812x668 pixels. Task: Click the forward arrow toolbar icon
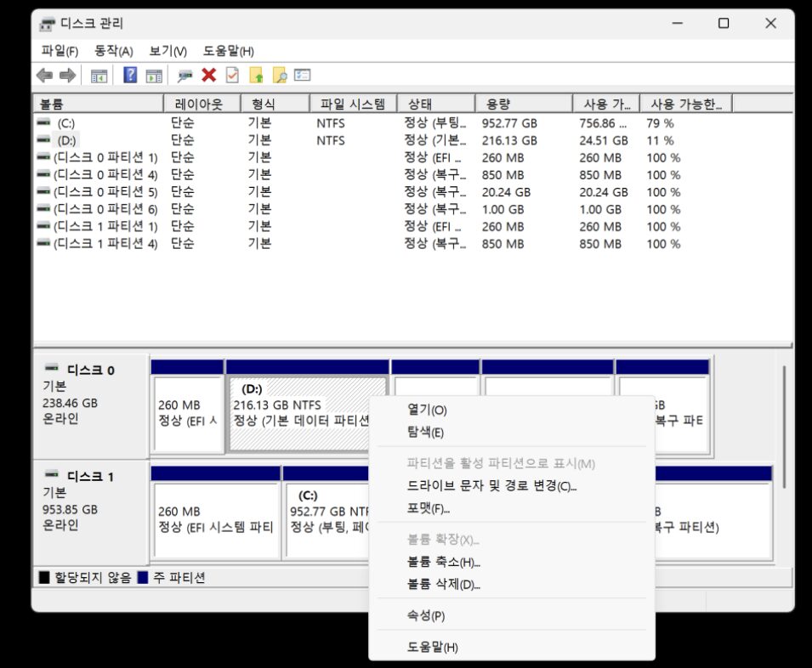[67, 76]
